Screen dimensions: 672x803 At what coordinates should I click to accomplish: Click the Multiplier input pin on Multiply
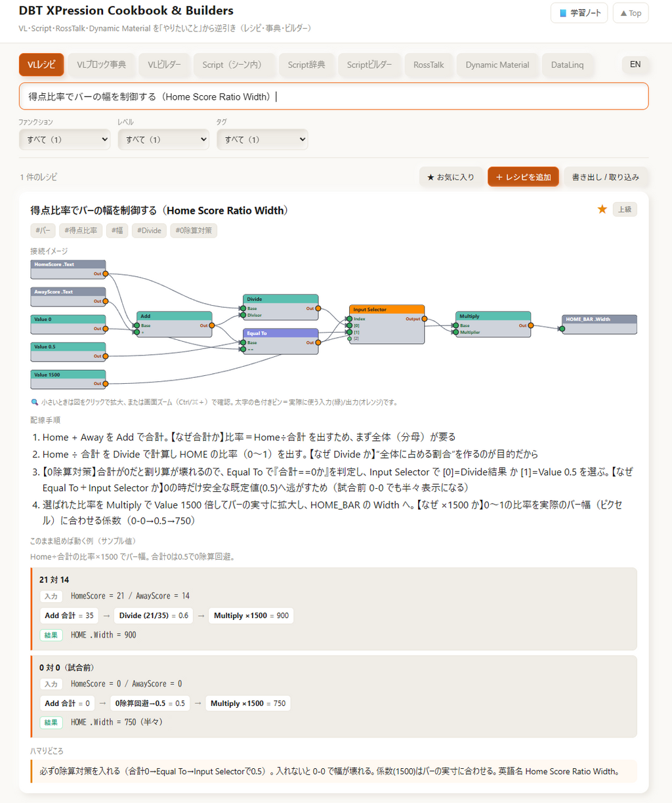456,332
